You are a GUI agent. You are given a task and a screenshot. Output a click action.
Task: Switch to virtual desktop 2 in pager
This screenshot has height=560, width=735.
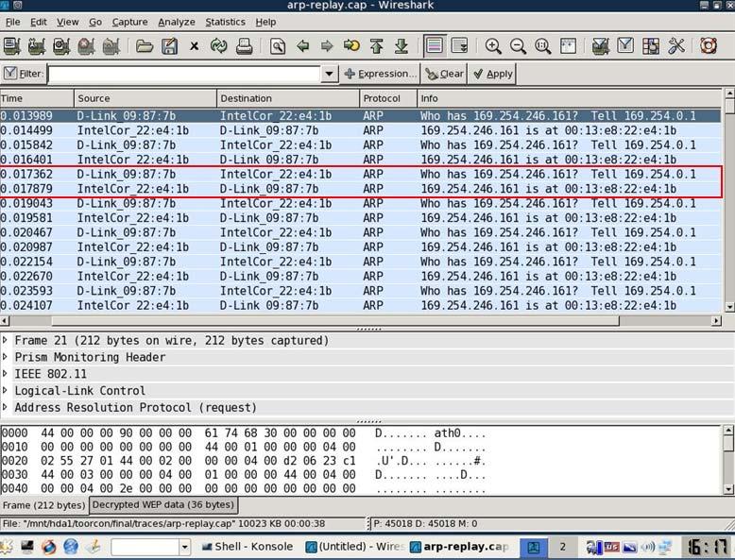pos(562,547)
